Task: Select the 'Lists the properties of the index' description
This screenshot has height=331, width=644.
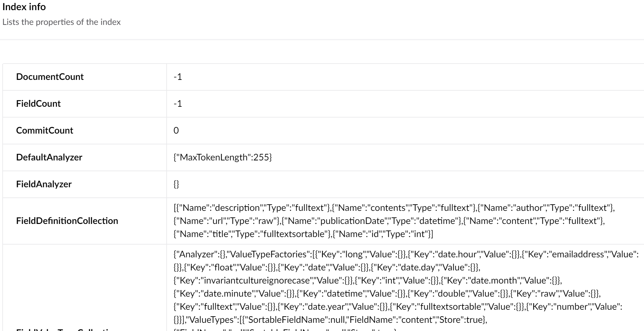Action: (x=62, y=22)
